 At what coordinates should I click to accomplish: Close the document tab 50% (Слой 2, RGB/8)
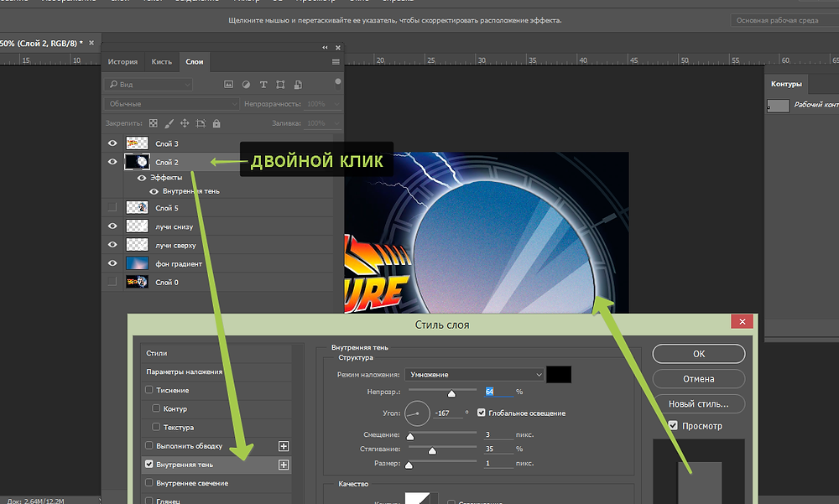click(x=91, y=43)
